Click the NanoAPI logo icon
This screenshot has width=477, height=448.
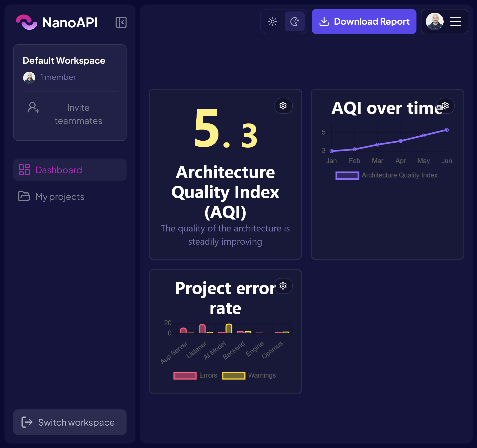(x=26, y=22)
